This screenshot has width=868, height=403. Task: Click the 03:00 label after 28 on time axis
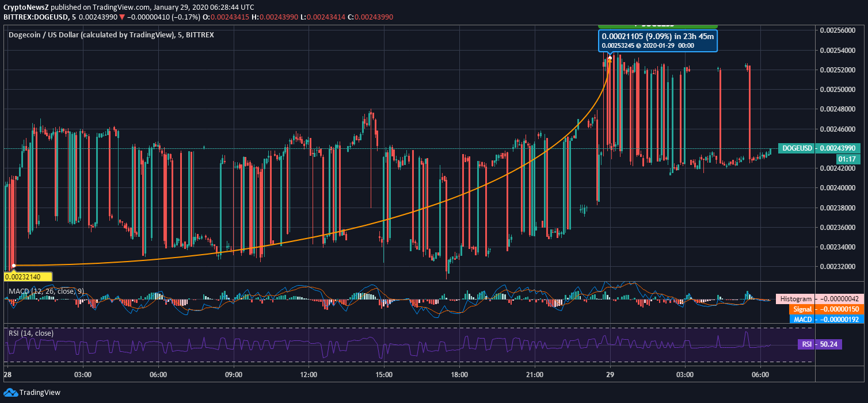point(83,374)
